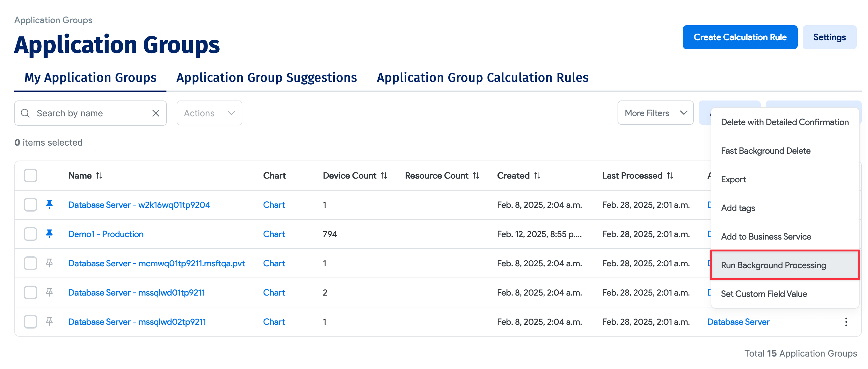Viewport: 868px width, 369px height.
Task: Pin the Database Server - mssqlwd01tp9211 group
Action: (49, 292)
